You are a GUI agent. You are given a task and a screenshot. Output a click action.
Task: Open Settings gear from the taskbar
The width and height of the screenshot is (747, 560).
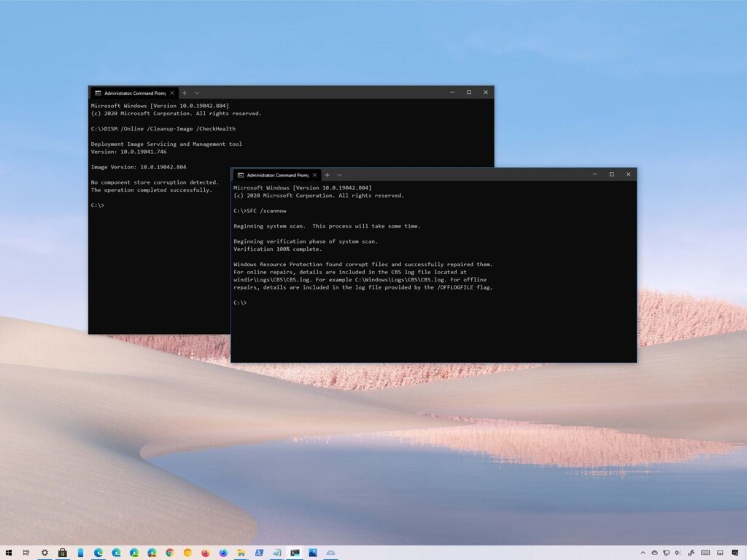point(44,553)
